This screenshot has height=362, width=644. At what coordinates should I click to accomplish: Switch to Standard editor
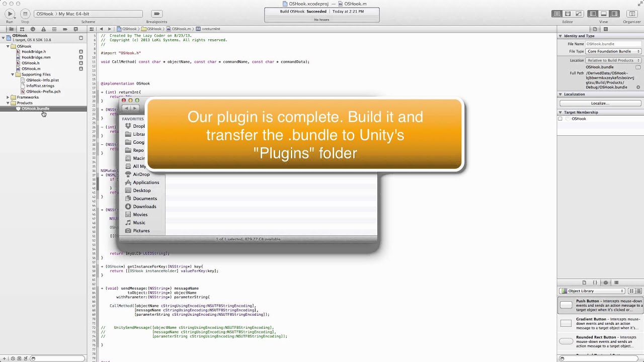[x=557, y=14]
